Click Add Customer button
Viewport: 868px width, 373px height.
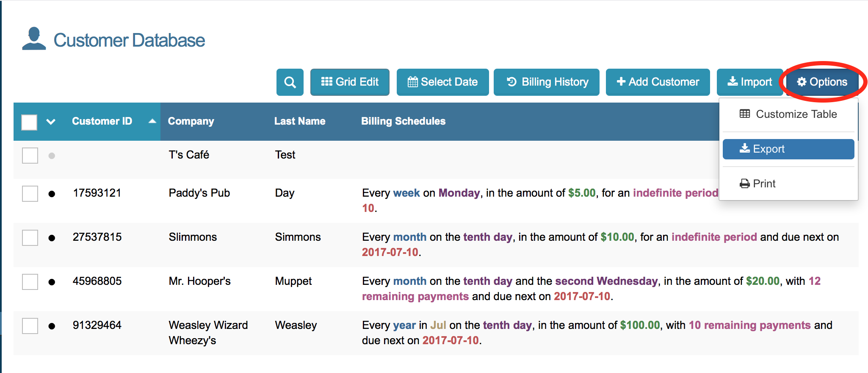tap(658, 82)
